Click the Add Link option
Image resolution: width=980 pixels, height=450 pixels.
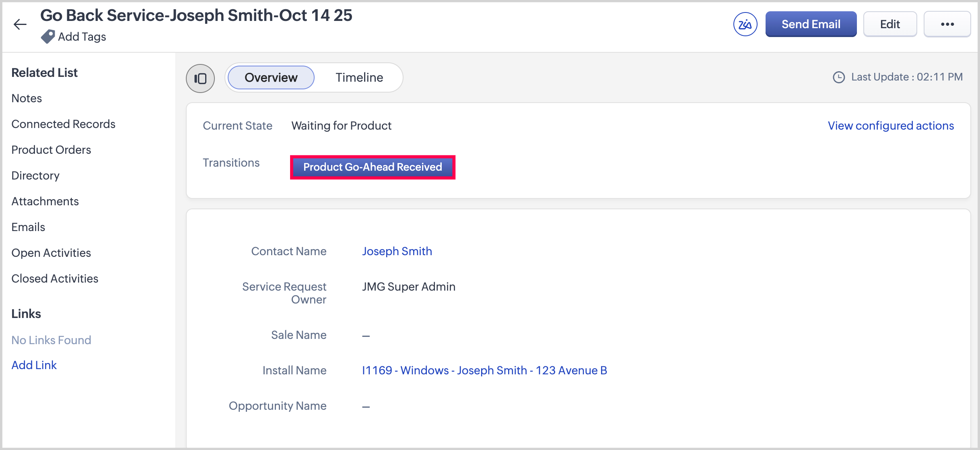pos(34,365)
